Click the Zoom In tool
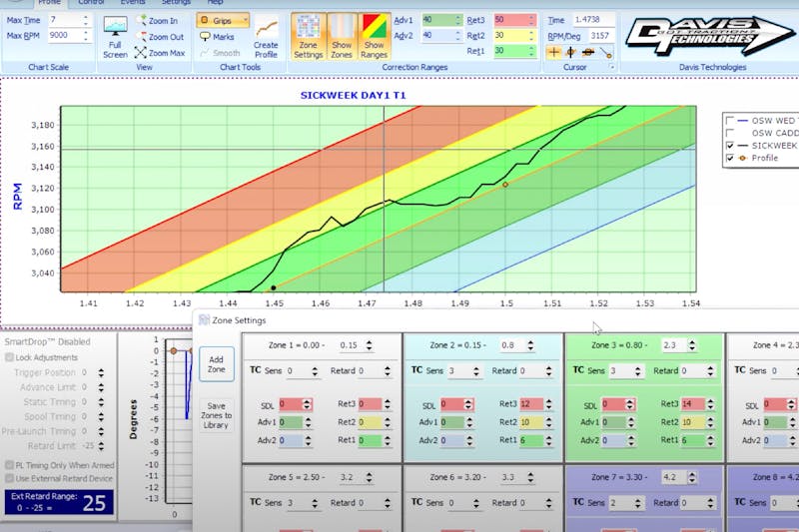Viewport: 799px width, 532px height. pyautogui.click(x=160, y=20)
